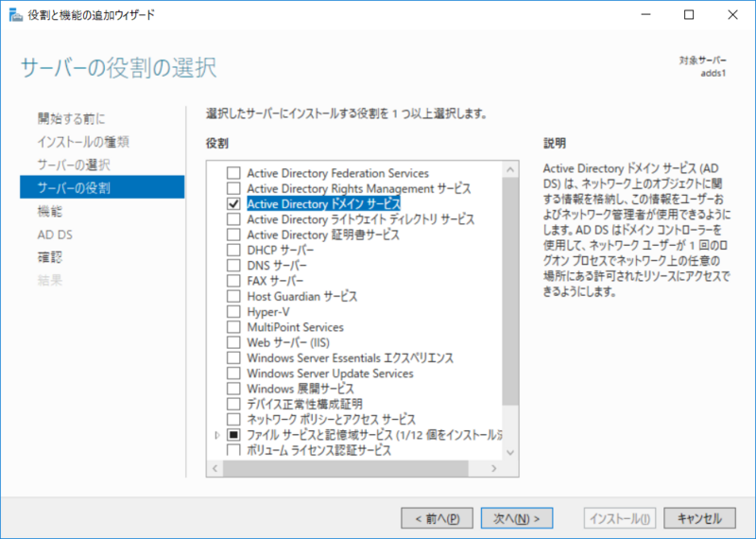Screen dimensions: 756x539
Task: Check Active Directory Rights Management サービス checkbox
Action: pyautogui.click(x=233, y=188)
